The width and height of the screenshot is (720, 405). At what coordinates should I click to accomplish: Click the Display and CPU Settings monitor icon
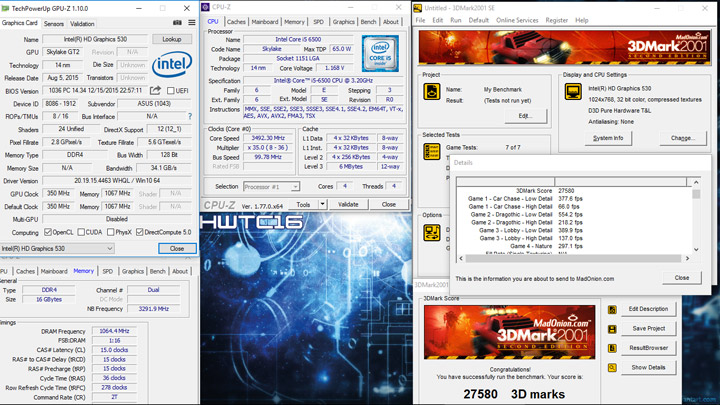pos(573,91)
